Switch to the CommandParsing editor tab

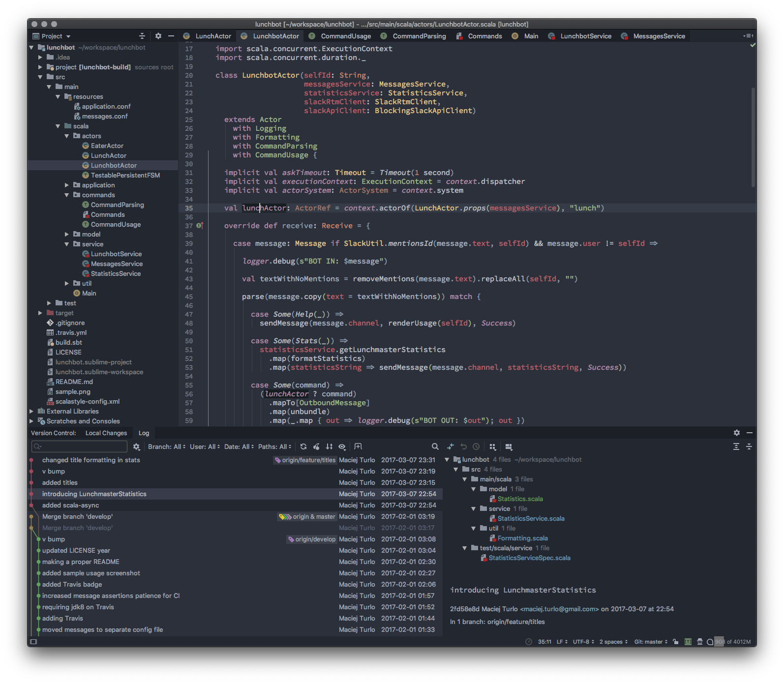(x=419, y=36)
